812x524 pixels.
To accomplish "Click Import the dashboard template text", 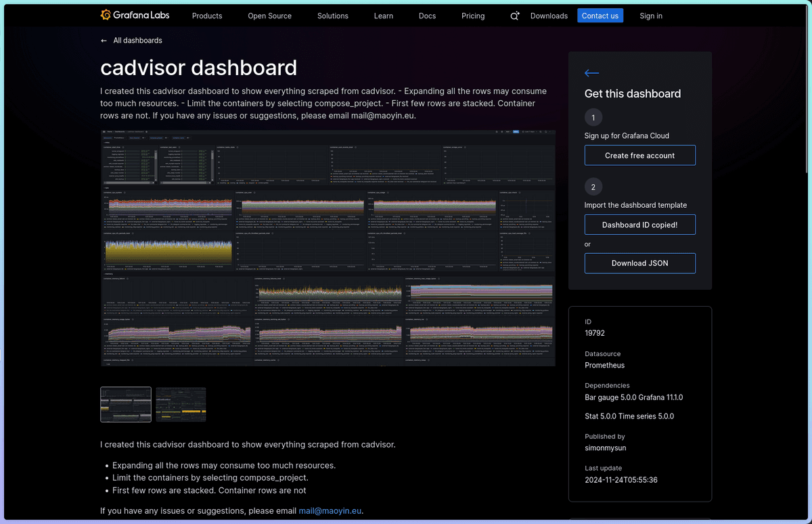I will [x=635, y=205].
